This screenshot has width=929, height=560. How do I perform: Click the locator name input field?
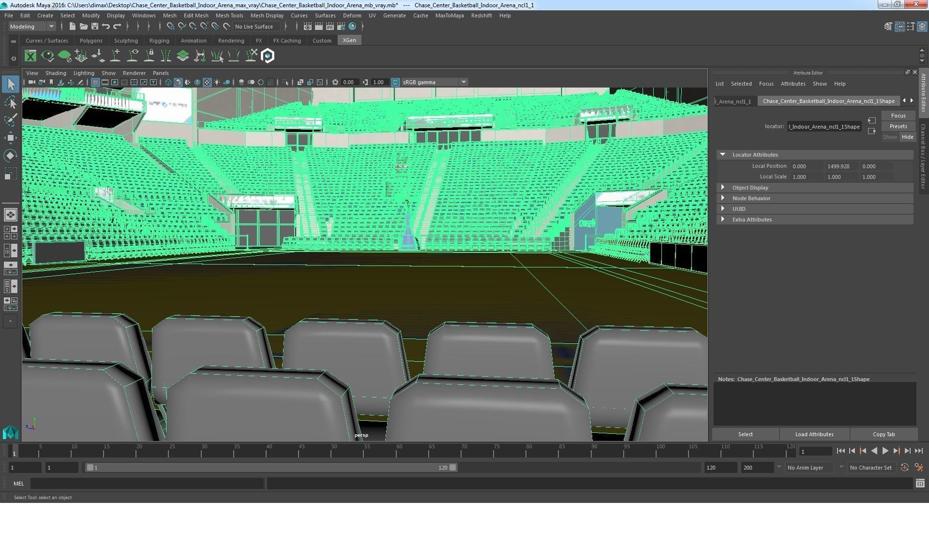[x=824, y=127]
